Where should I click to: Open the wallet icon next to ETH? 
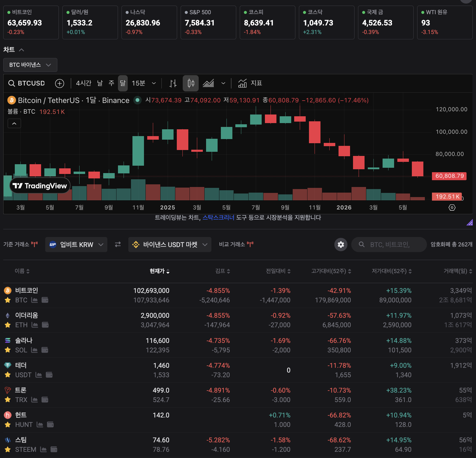[x=45, y=325]
